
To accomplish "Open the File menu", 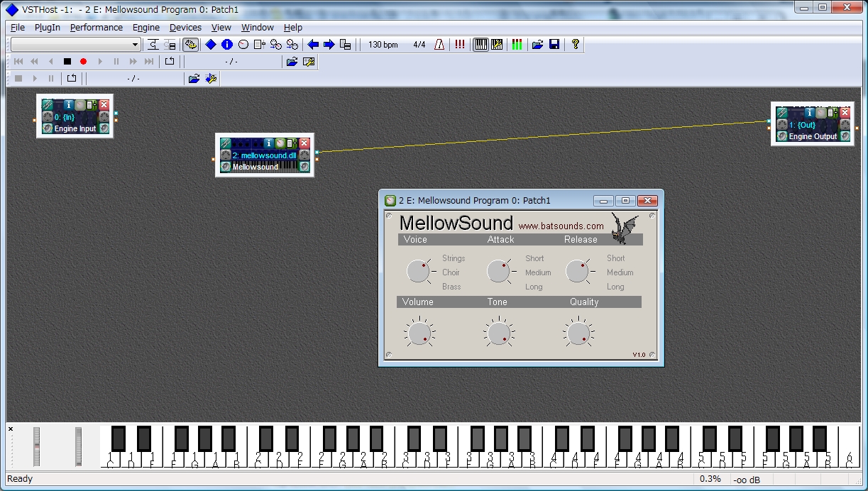I will 18,28.
